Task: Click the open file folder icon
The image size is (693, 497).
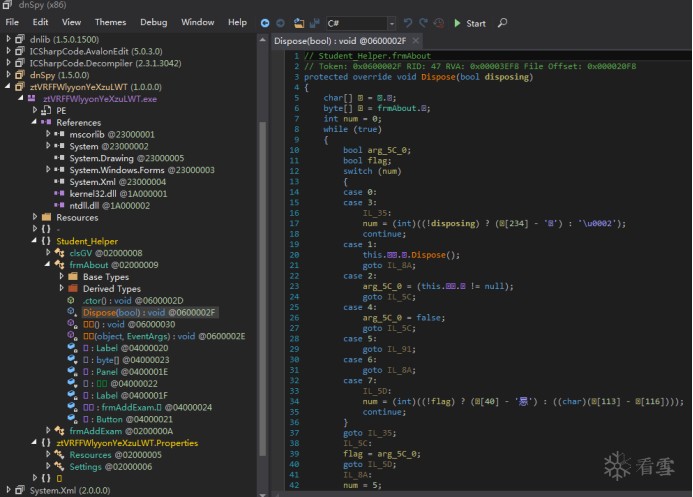Action: click(299, 23)
